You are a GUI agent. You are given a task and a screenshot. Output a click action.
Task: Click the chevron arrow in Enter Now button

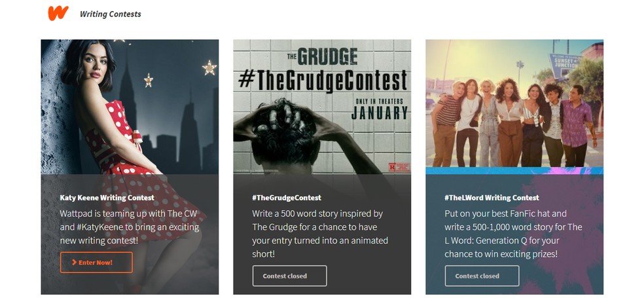click(73, 263)
